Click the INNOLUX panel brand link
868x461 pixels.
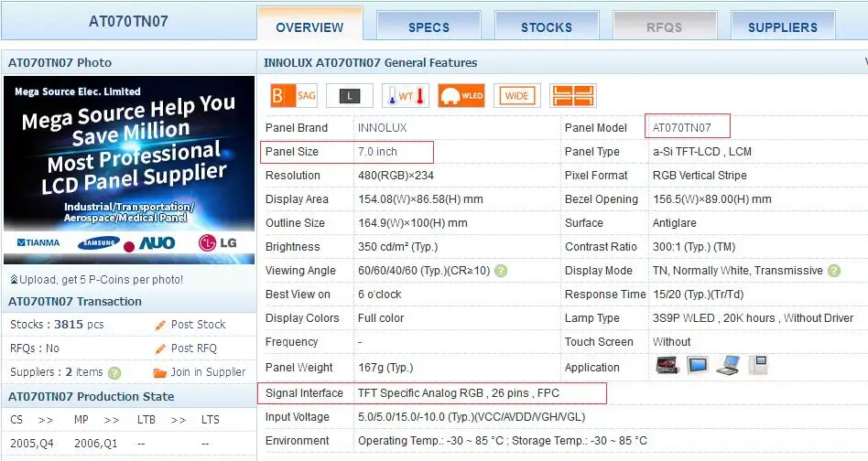click(x=382, y=128)
